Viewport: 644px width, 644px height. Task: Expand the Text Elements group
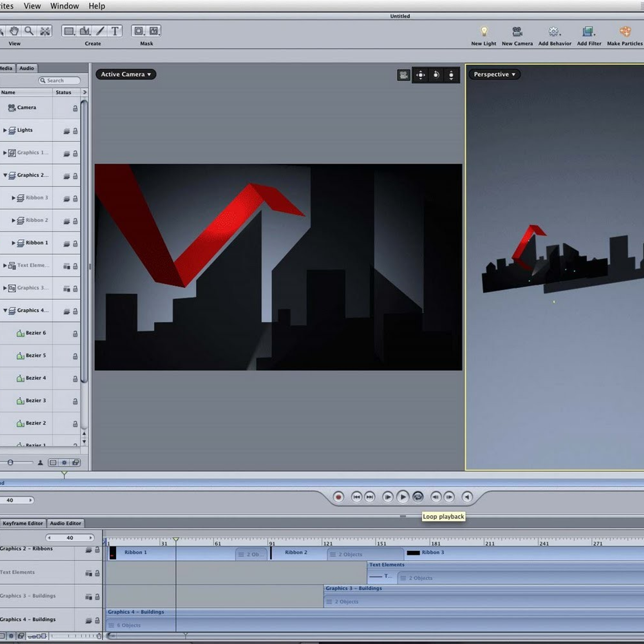tap(5, 265)
